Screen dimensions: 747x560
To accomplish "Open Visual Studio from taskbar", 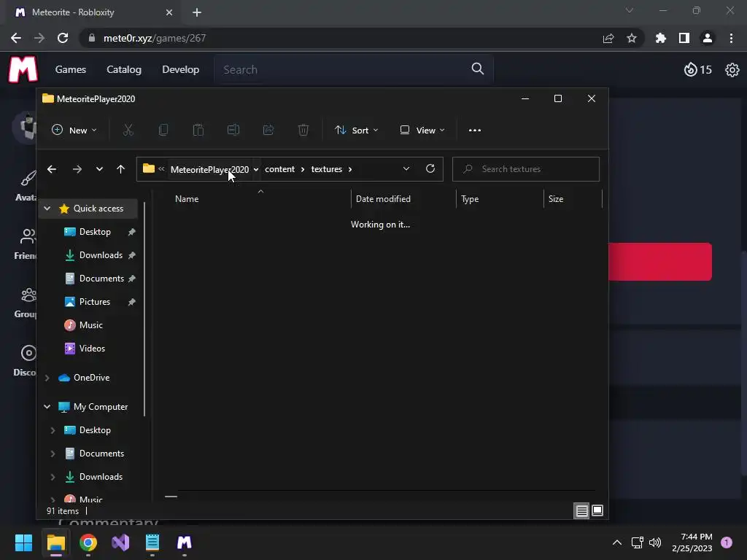I will [120, 542].
